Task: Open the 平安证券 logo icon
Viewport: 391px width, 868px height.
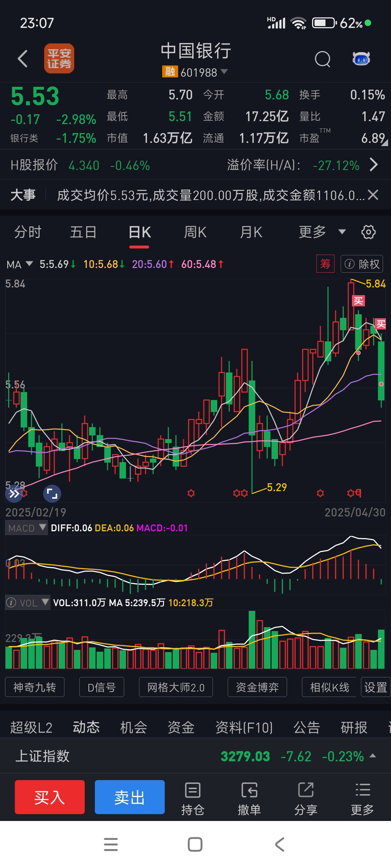Action: (x=59, y=59)
